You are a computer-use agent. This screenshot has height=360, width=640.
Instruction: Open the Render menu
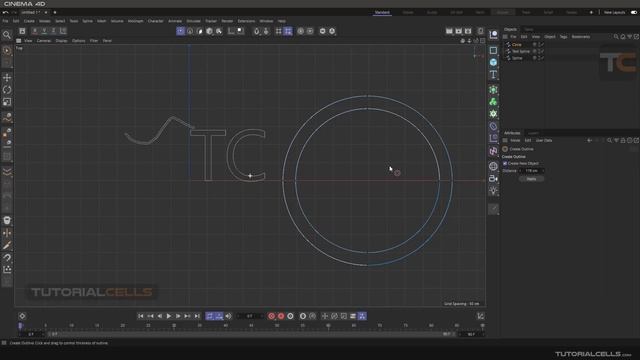[227, 21]
